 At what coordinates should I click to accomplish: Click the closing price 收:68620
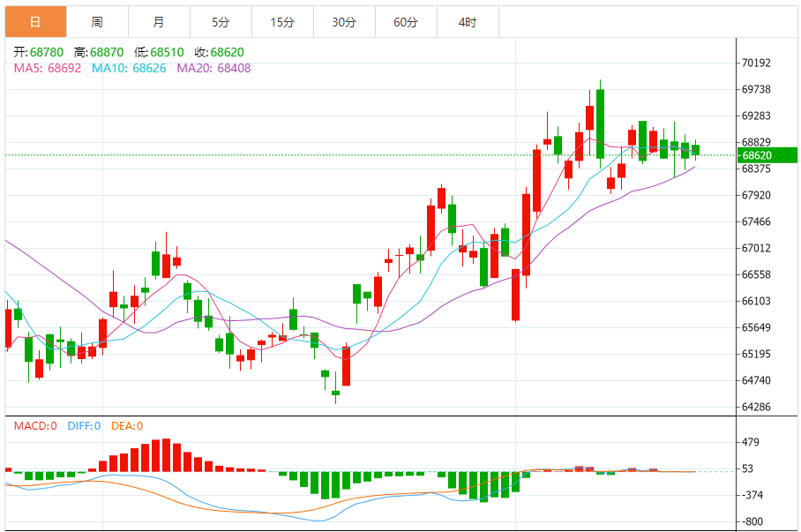(x=219, y=52)
